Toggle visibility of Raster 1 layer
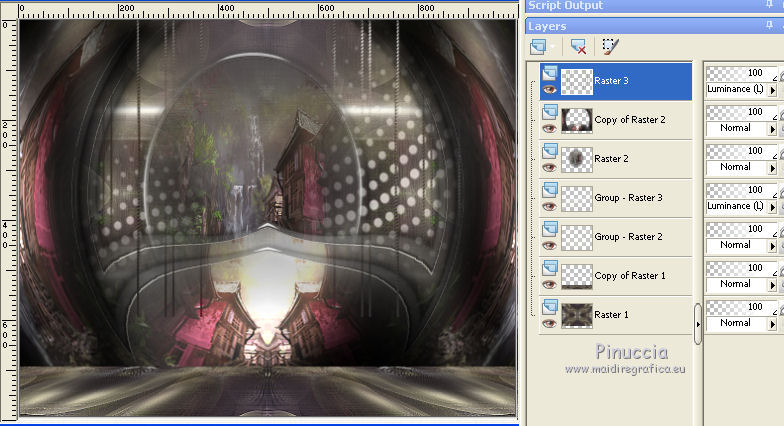784x426 pixels. point(550,324)
